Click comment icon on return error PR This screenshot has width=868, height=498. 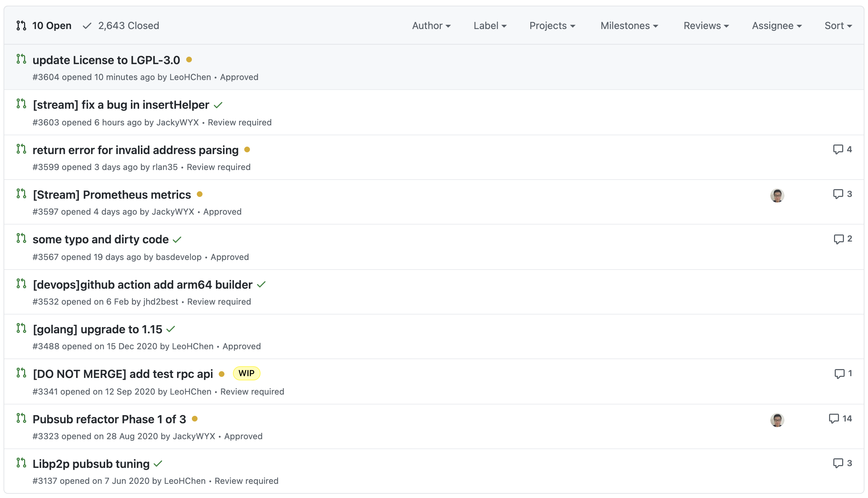[838, 149]
